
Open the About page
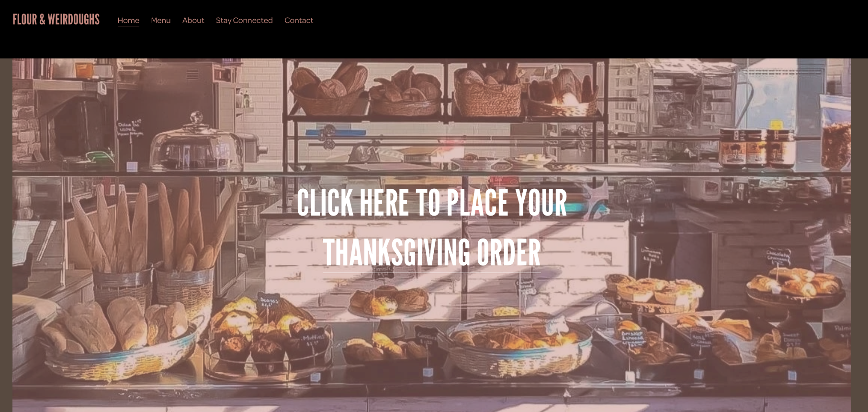click(193, 20)
